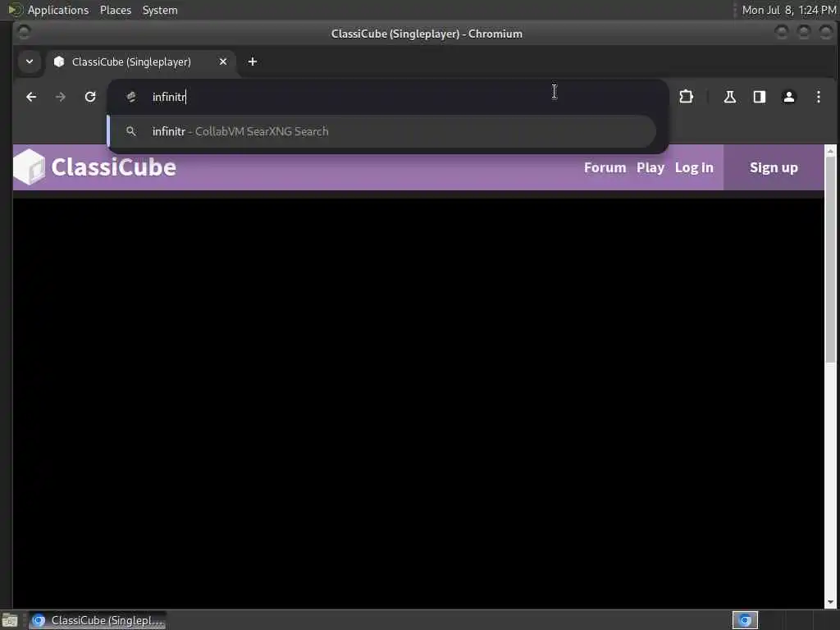Expand the tab search dropdown

click(30, 62)
